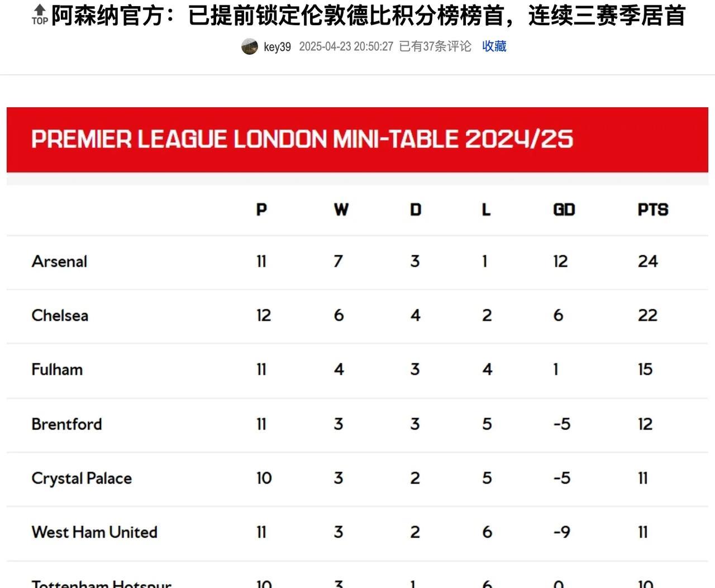Viewport: 715px width, 588px height.
Task: Click Arsenal's 24 points value
Action: coord(648,261)
